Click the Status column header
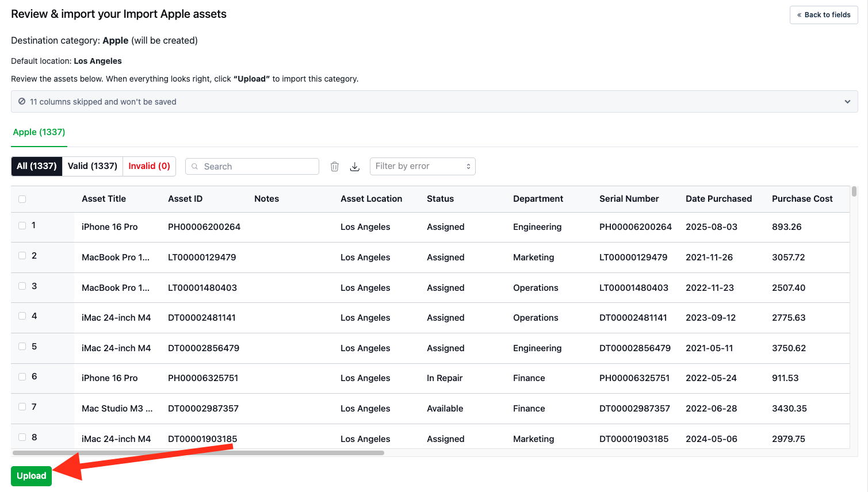 pos(441,199)
